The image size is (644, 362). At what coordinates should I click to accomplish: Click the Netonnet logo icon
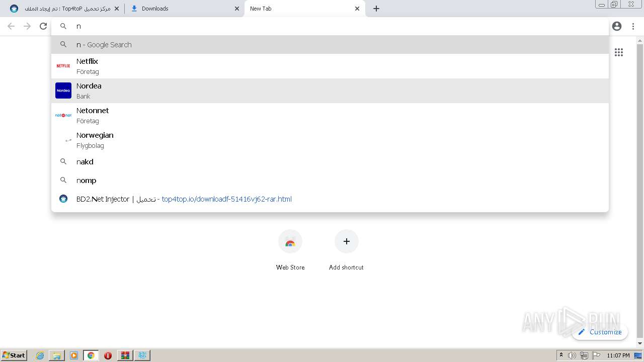[63, 115]
